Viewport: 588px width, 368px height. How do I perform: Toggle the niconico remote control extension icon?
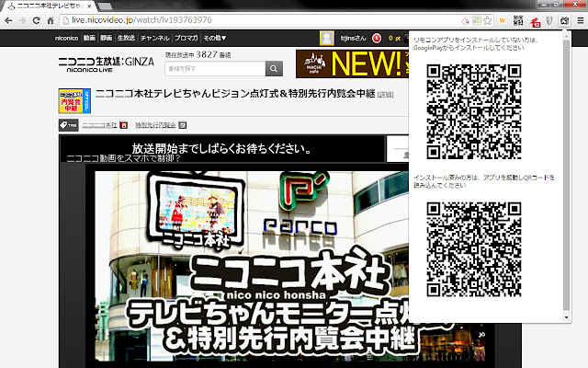565,20
